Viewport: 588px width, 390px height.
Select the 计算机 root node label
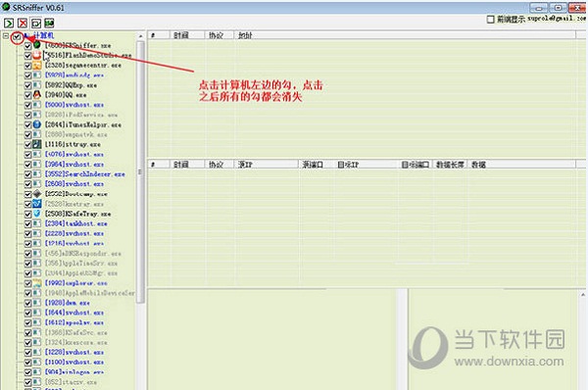[x=44, y=35]
